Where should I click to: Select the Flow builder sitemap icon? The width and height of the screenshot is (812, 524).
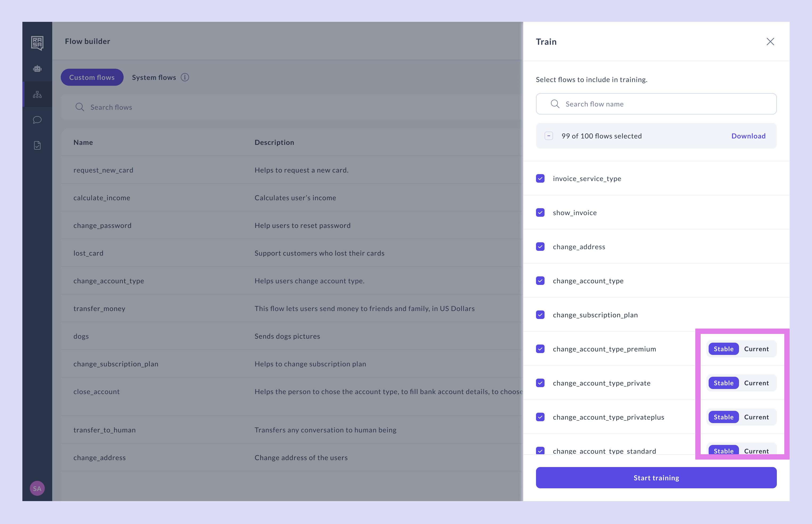37,94
